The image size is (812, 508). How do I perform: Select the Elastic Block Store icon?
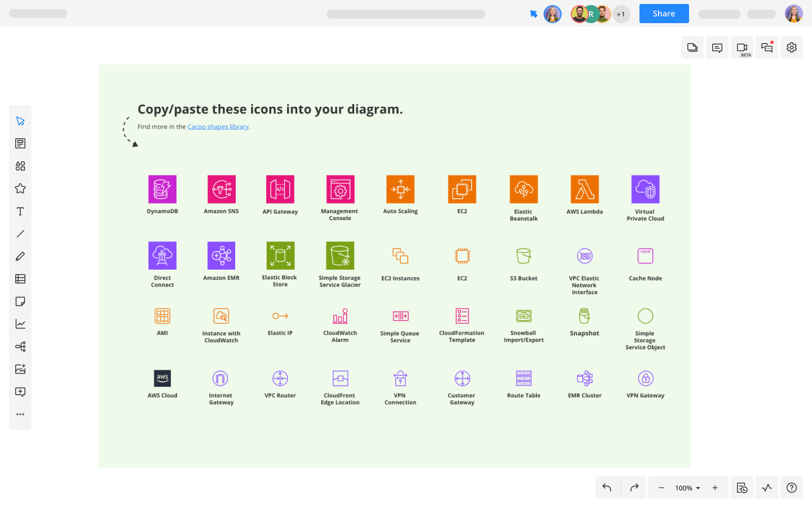click(x=280, y=256)
